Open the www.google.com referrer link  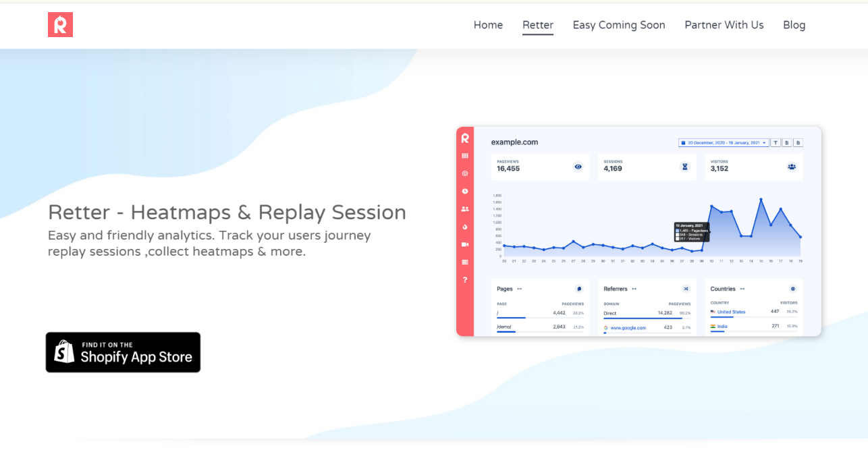click(x=628, y=328)
